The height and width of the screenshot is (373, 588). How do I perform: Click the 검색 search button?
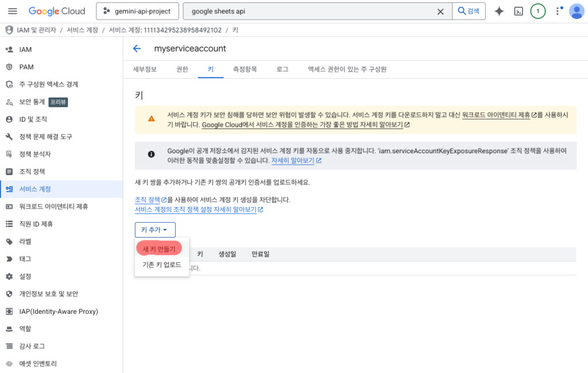coord(469,11)
